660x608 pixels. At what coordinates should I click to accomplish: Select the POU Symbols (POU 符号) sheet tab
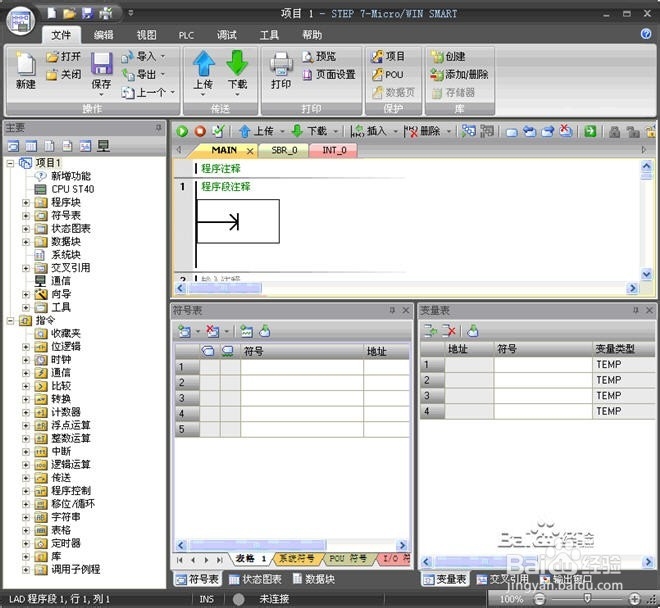pos(348,559)
